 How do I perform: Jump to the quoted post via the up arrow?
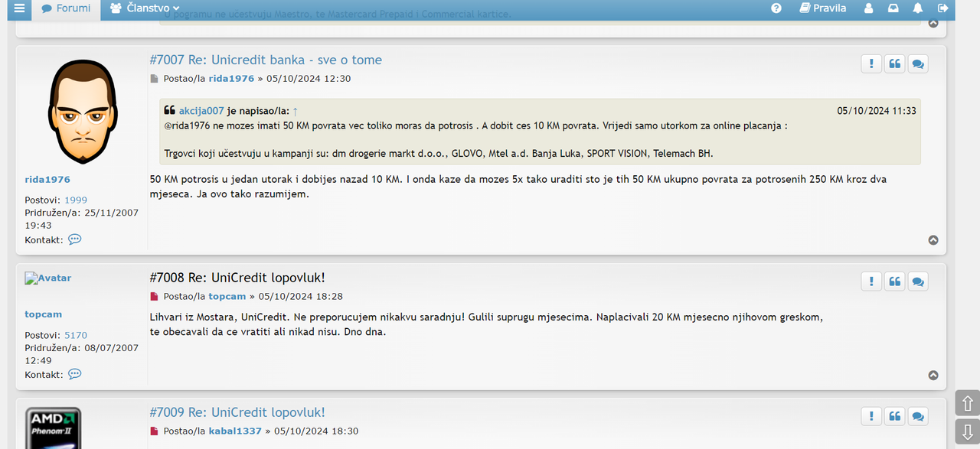(x=296, y=111)
